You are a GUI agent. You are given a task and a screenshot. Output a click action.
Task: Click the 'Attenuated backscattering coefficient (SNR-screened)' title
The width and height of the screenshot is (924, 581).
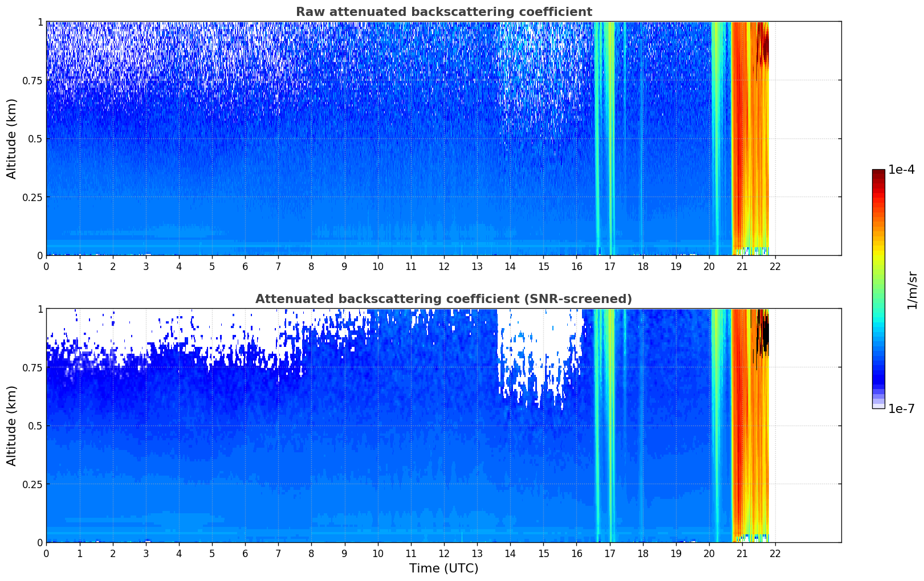tap(443, 299)
